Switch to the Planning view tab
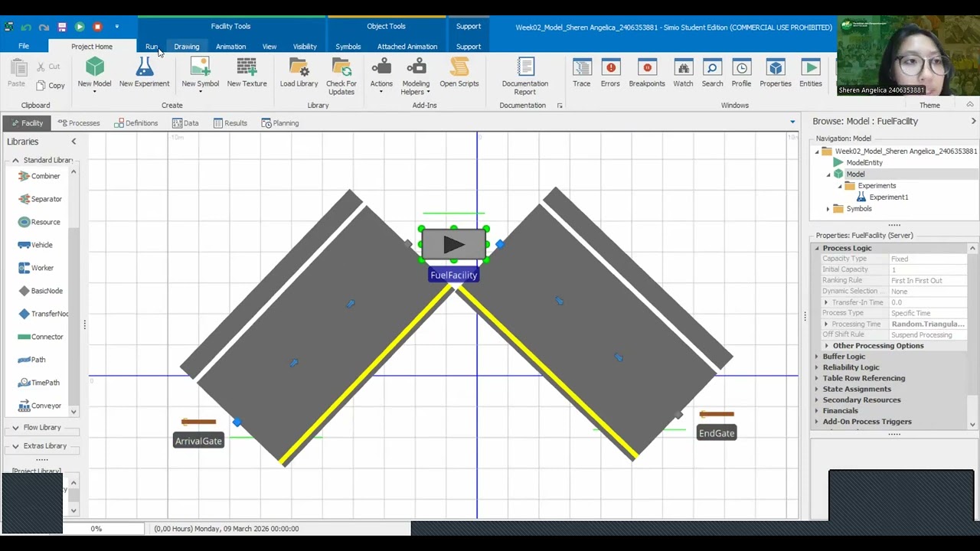 pos(280,123)
